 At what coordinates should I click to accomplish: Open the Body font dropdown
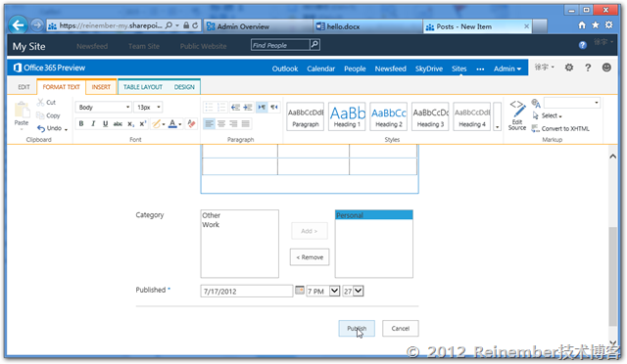point(103,107)
